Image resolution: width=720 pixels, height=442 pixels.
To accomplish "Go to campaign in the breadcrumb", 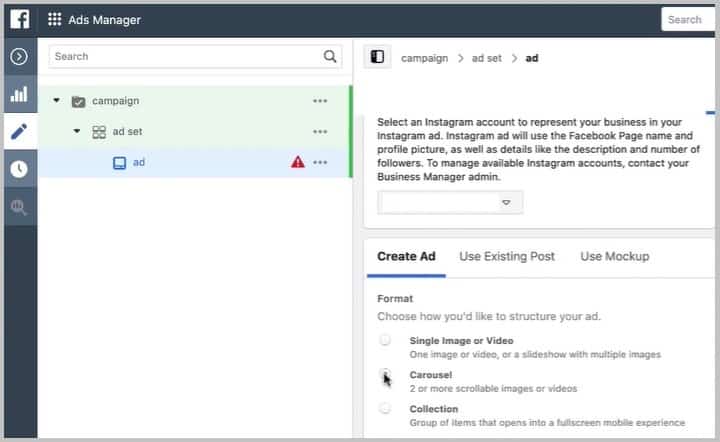I will 424,58.
